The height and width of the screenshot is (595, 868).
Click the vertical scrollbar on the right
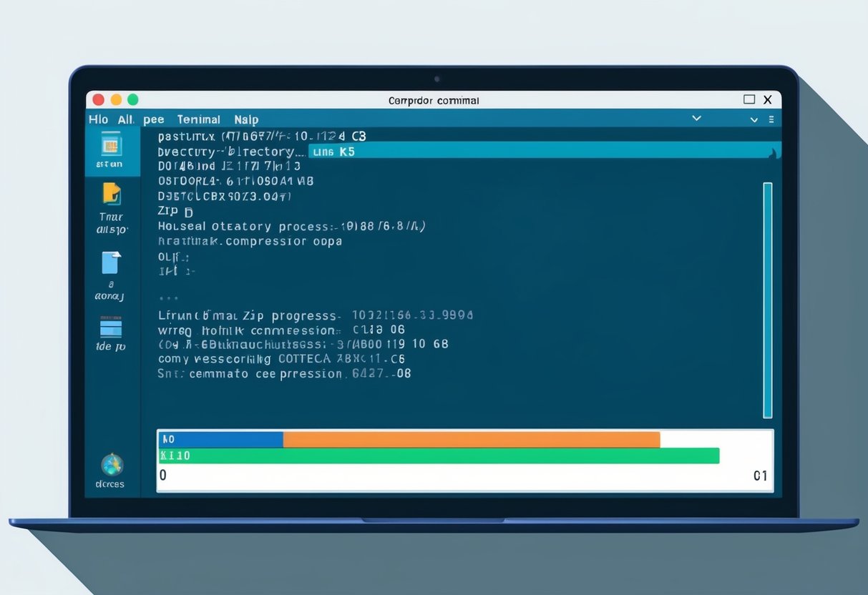[767, 300]
